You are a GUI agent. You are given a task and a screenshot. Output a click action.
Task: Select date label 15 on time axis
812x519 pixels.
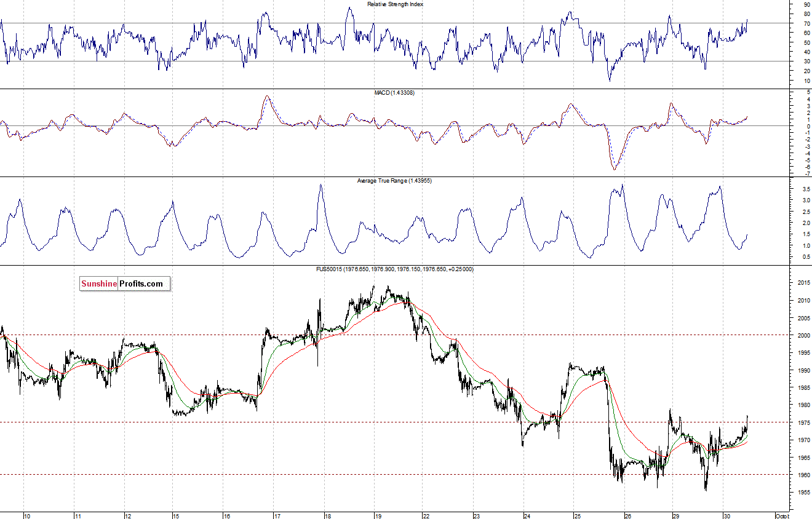tap(176, 515)
